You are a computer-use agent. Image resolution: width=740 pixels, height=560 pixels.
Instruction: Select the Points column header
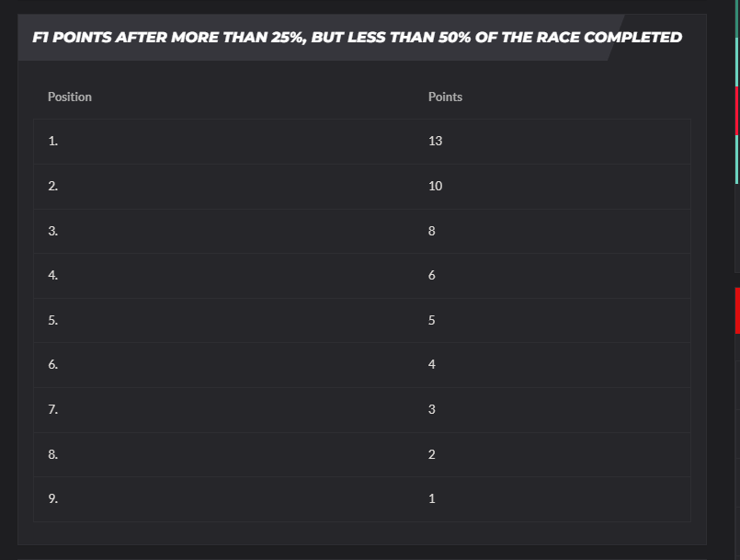coord(445,97)
